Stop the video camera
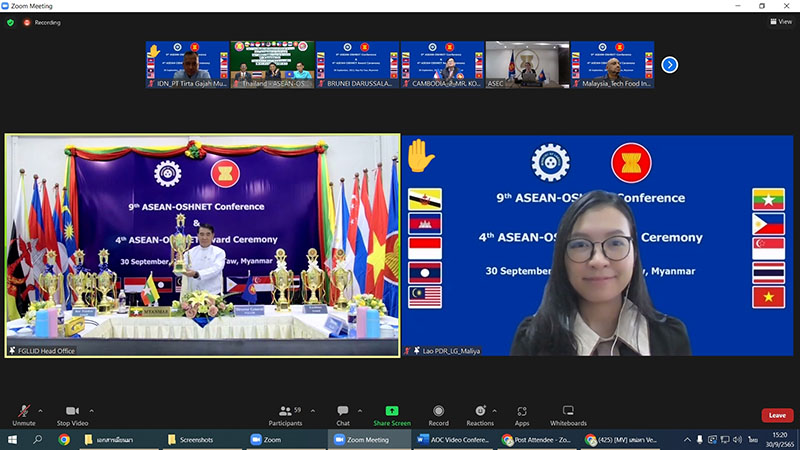Screen dimensions: 800x450 (x=71, y=412)
